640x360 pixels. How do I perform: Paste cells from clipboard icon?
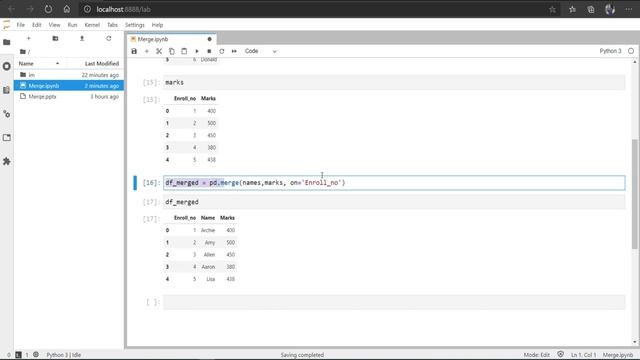[x=184, y=51]
